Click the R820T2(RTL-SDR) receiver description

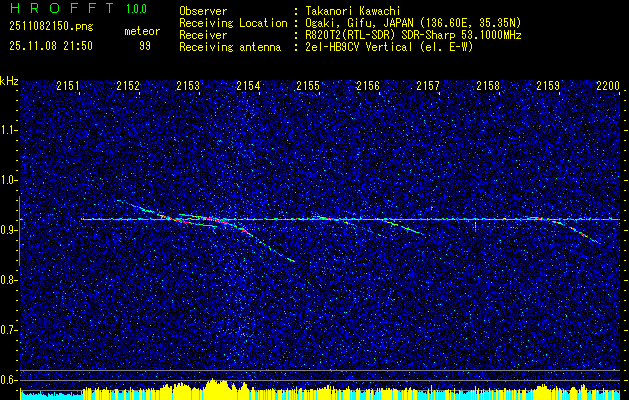tap(413, 35)
